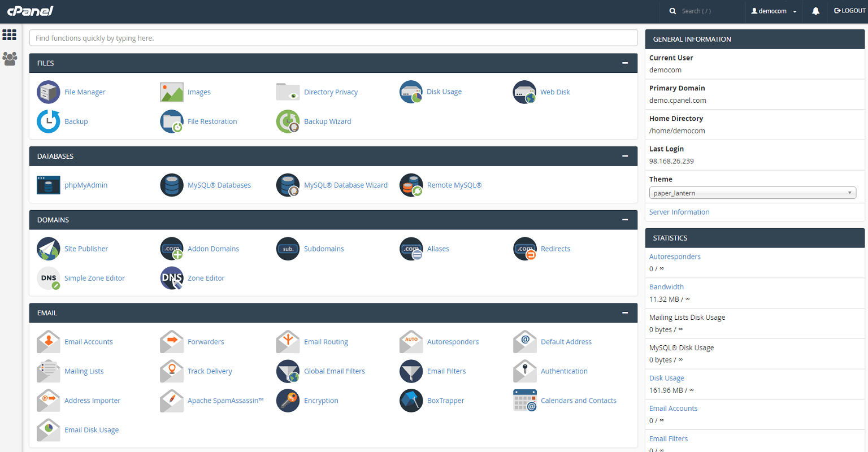Open the Site Publisher icon
Image resolution: width=868 pixels, height=452 pixels.
[x=49, y=249]
